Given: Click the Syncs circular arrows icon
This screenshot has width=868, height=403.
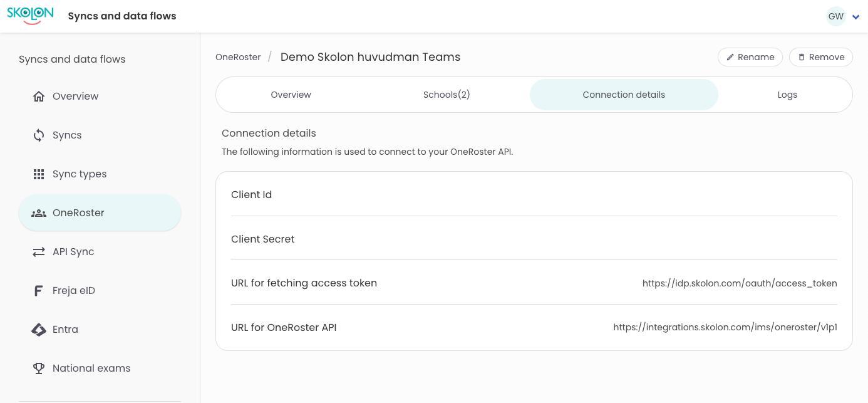Looking at the screenshot, I should (39, 135).
